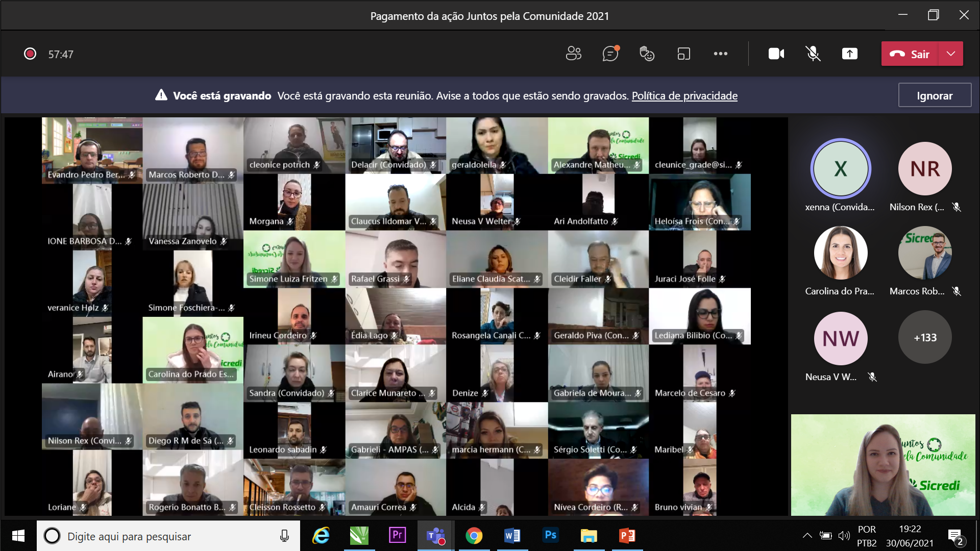Click the Windows search box
980x551 pixels.
pos(168,536)
